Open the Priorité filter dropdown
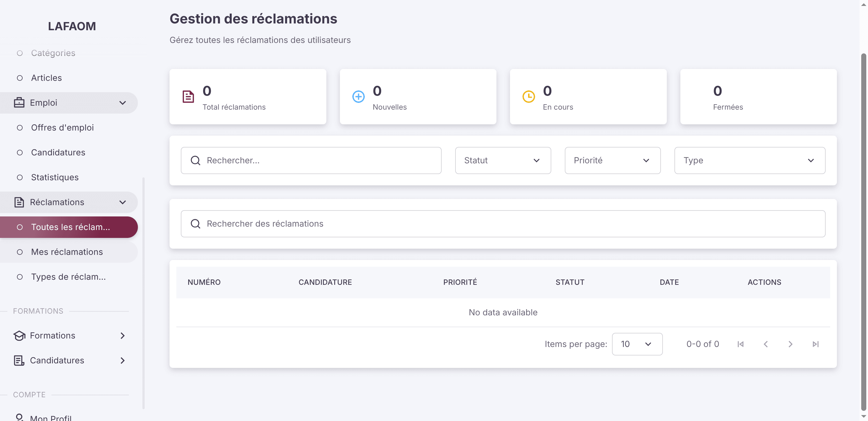The height and width of the screenshot is (421, 868). pyautogui.click(x=612, y=160)
